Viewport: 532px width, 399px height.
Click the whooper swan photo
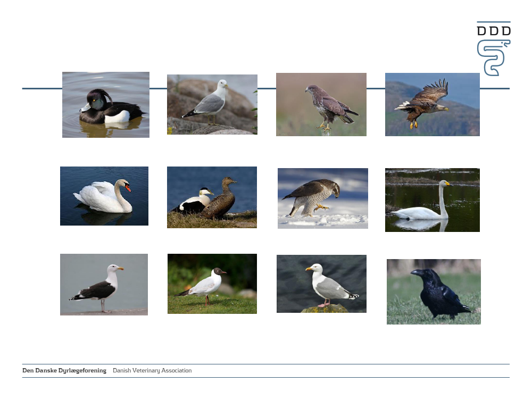[432, 200]
